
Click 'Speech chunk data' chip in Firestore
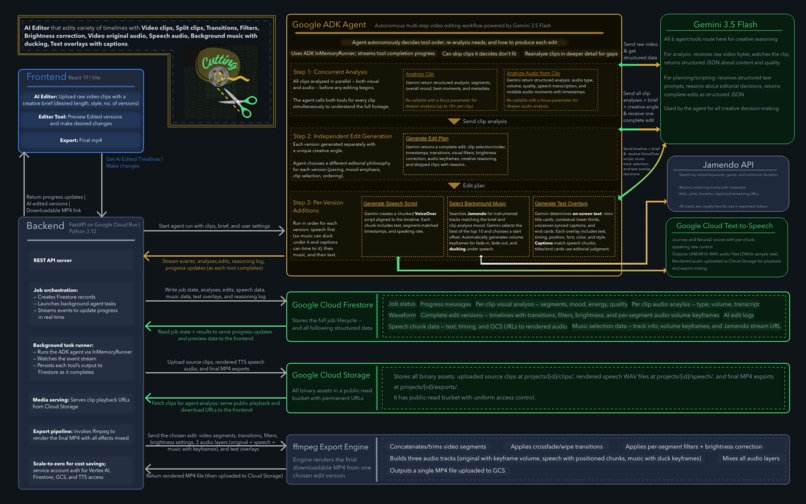point(477,327)
